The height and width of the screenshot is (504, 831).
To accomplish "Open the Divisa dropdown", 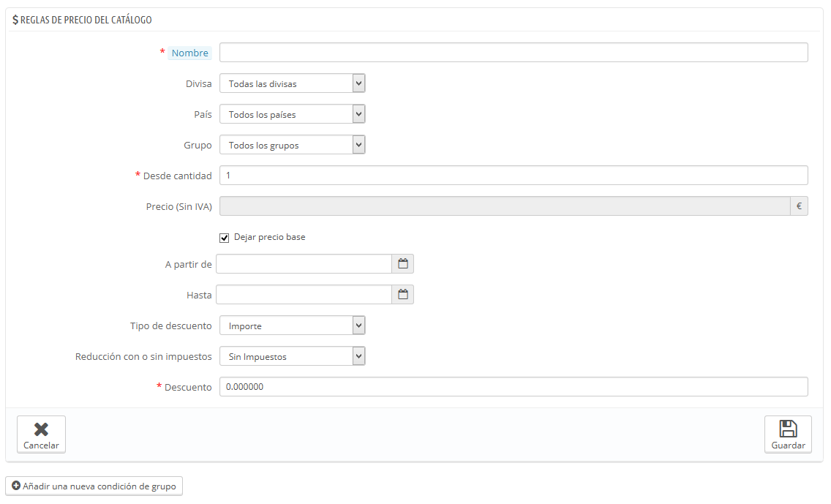I will point(293,83).
